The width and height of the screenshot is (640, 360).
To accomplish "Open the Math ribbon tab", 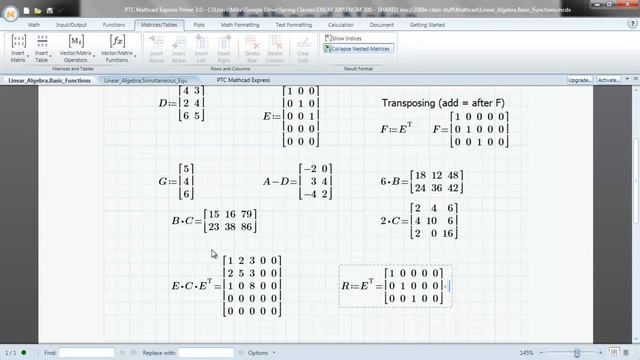I will point(34,25).
